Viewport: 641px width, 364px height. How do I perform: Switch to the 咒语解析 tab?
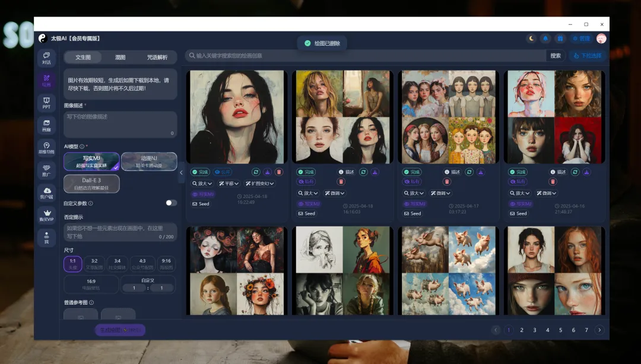157,57
